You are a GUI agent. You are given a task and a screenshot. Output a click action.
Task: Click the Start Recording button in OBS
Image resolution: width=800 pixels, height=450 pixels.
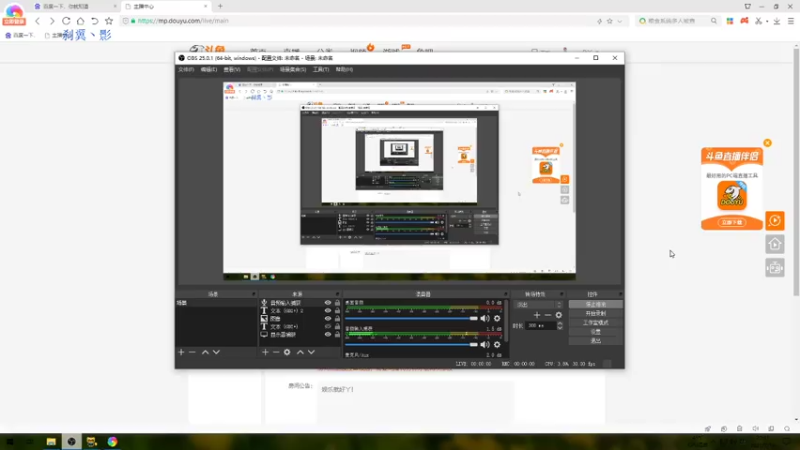click(x=595, y=313)
